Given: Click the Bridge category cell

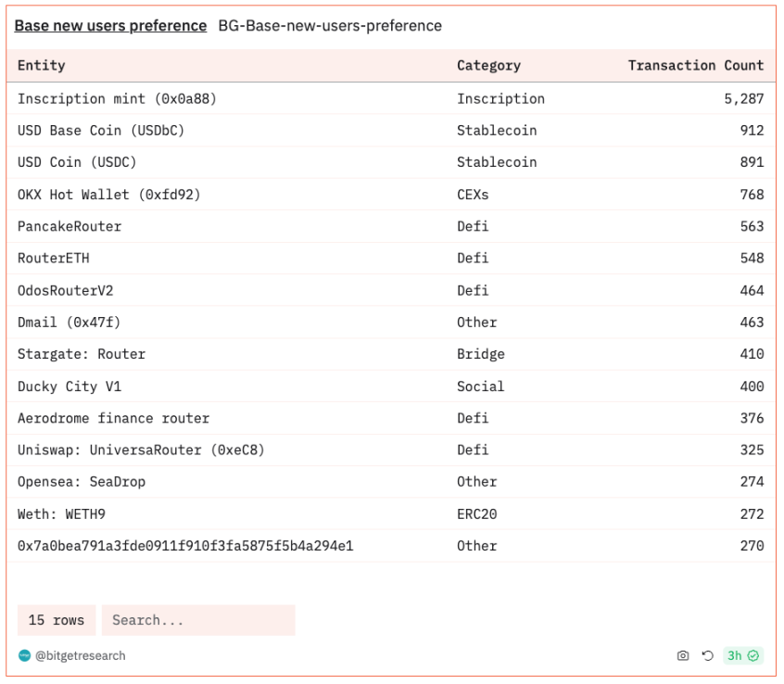Looking at the screenshot, I should (481, 354).
